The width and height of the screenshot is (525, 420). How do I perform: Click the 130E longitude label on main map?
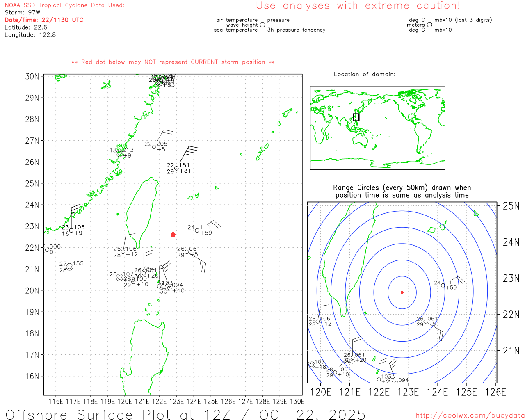[x=297, y=401]
